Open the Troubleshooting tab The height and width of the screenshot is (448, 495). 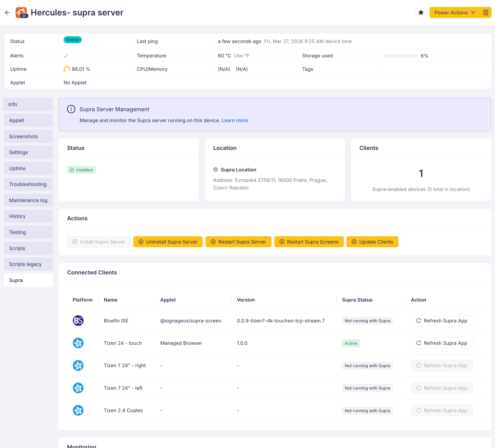click(x=28, y=184)
